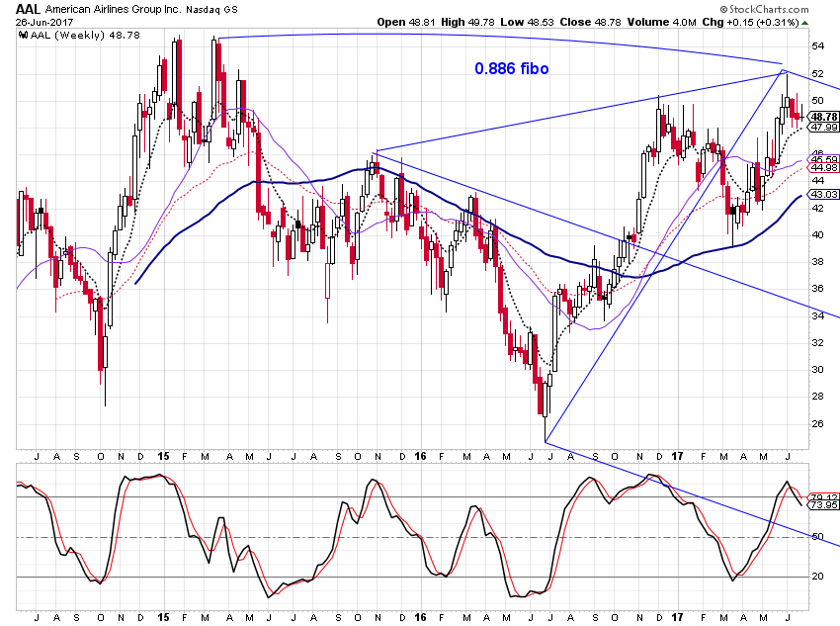Click the Low 48.53 value
The width and height of the screenshot is (840, 626).
tap(527, 22)
